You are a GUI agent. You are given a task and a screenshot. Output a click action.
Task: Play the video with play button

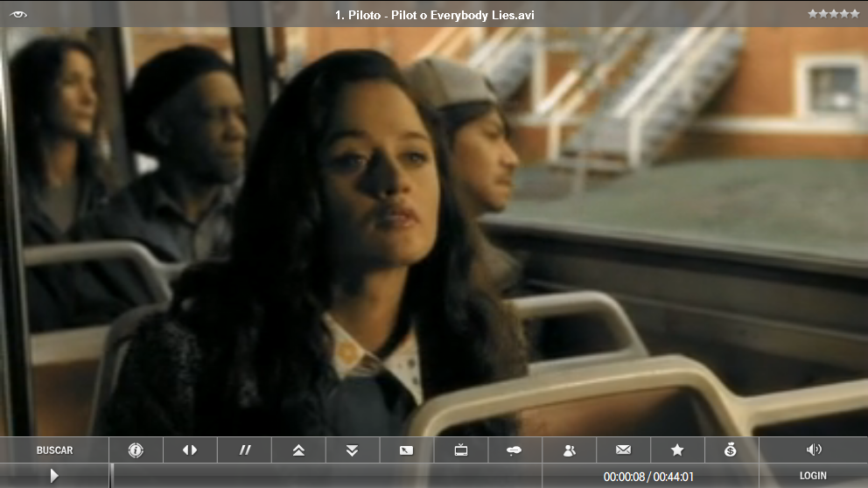(x=53, y=476)
